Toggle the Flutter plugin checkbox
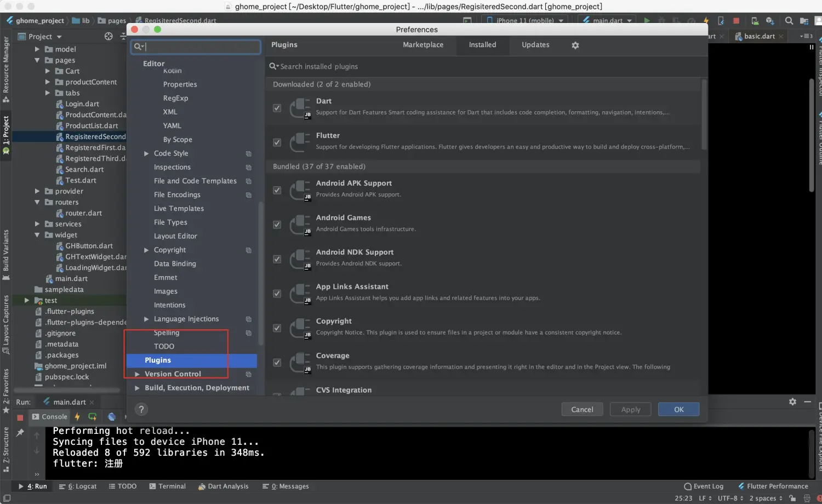 pos(277,142)
